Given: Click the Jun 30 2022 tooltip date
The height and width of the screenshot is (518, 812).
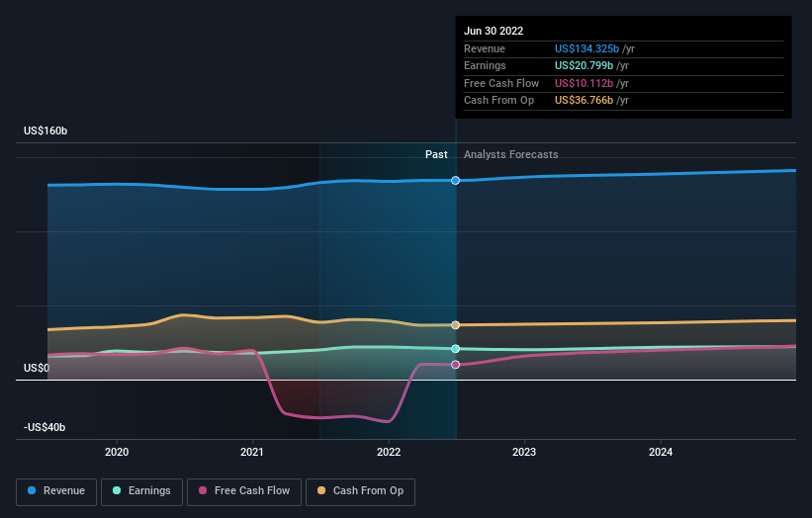Looking at the screenshot, I should click(x=494, y=31).
